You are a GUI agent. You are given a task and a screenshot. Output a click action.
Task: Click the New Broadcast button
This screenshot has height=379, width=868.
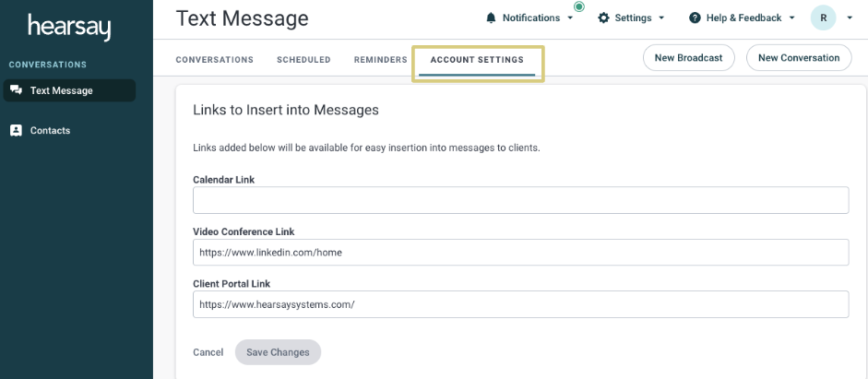689,57
